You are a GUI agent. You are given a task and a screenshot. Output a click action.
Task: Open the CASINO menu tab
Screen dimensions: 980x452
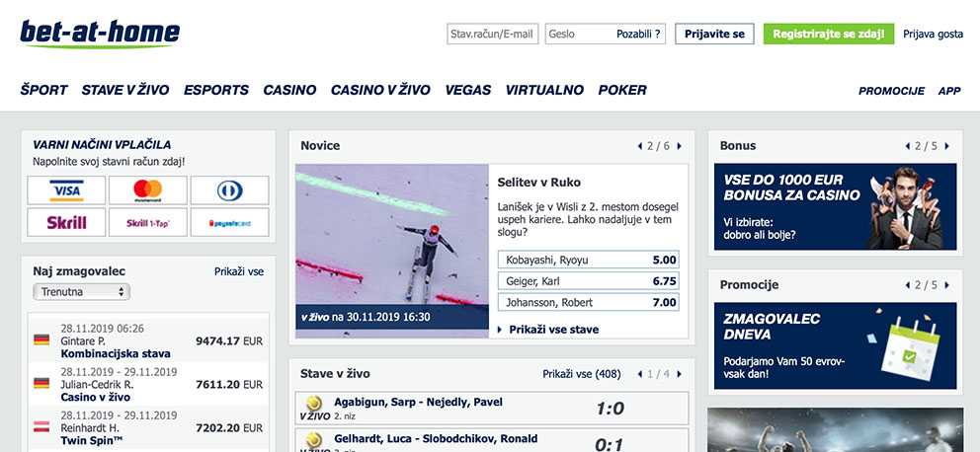click(289, 90)
